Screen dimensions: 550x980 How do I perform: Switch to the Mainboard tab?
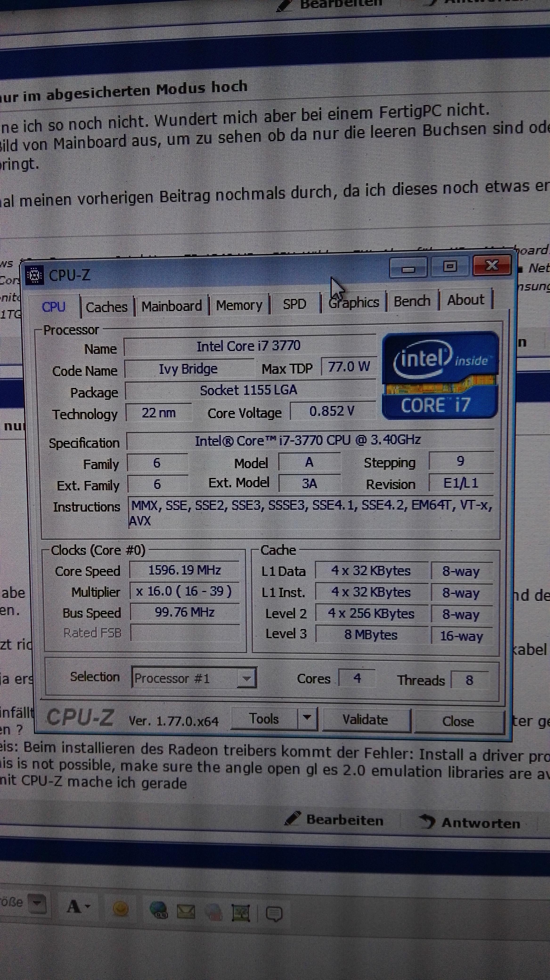171,306
